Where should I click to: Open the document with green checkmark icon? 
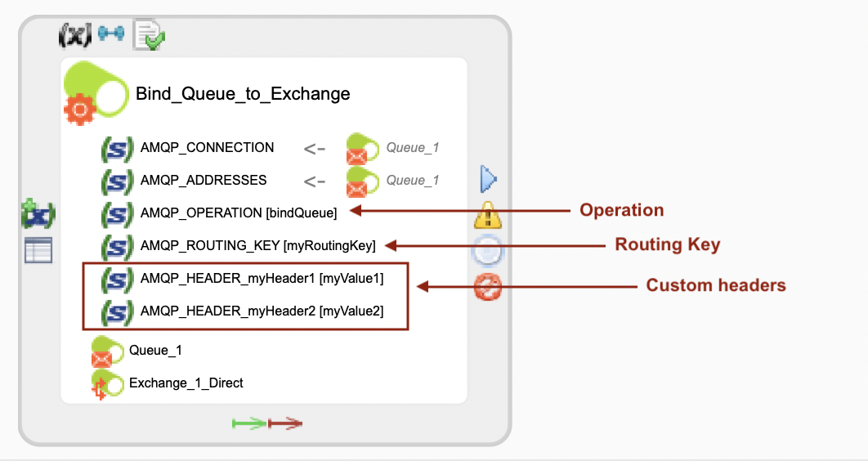[x=149, y=34]
